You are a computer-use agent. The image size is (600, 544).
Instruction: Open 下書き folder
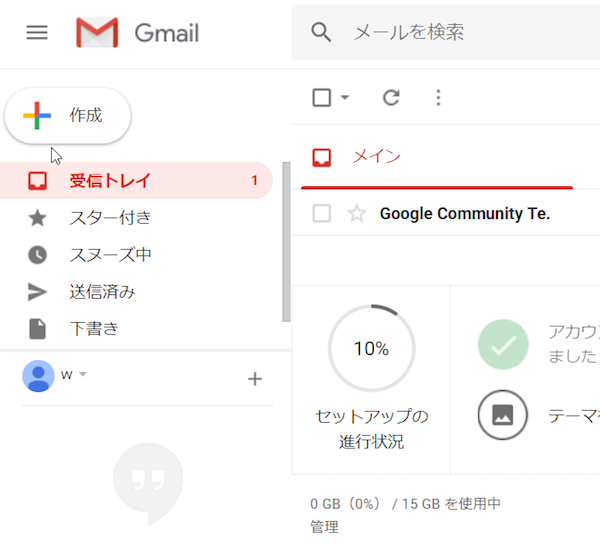coord(136,329)
